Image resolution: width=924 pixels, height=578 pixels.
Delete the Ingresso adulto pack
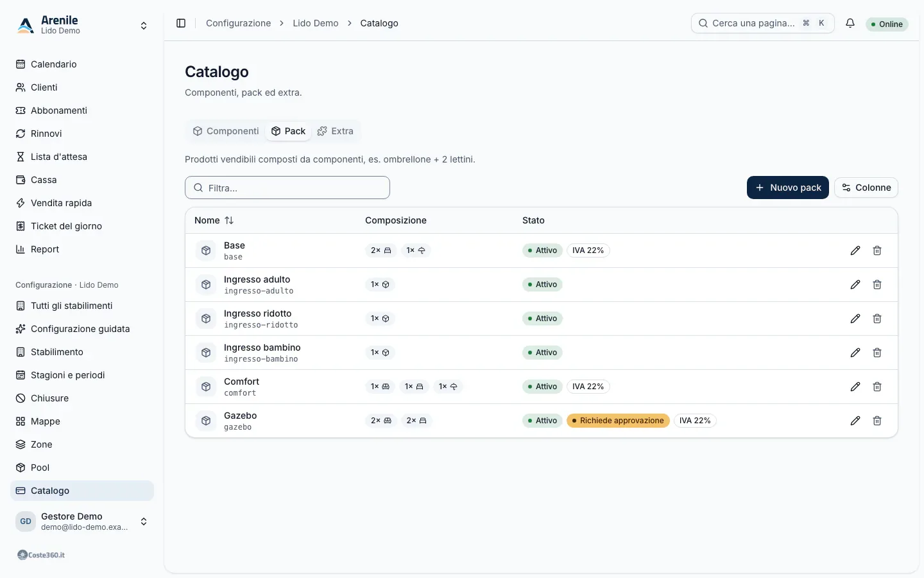point(877,285)
